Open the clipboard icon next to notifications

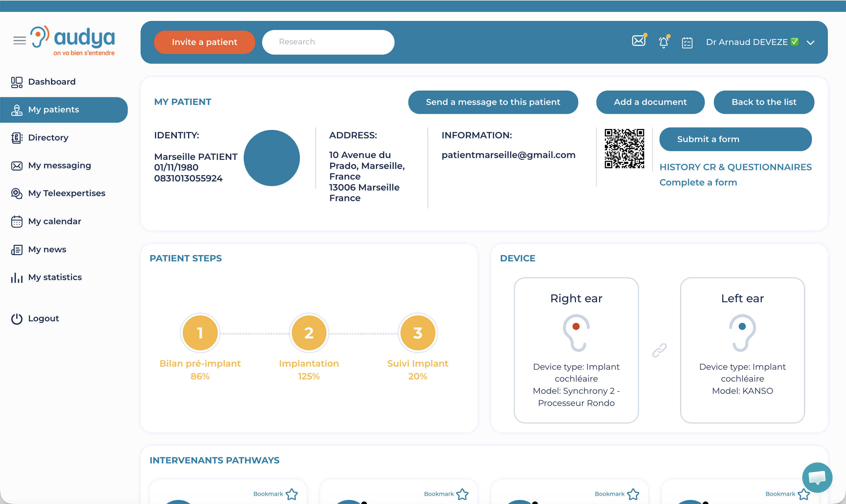687,42
